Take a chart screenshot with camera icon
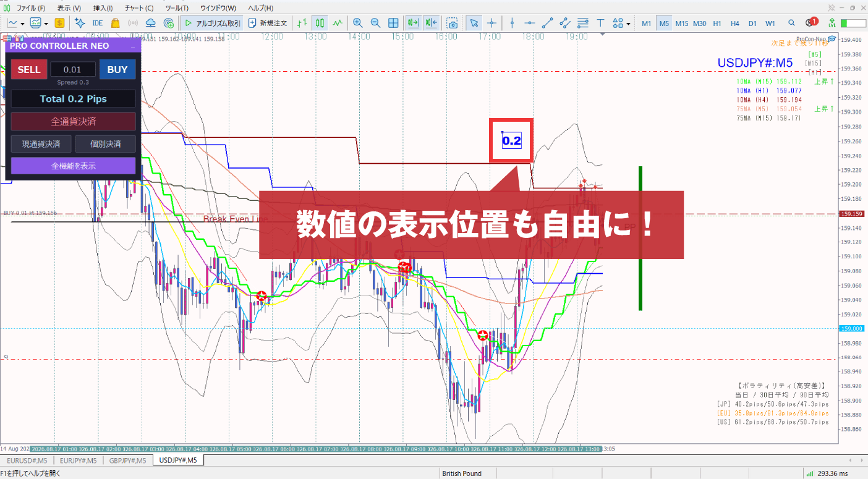Viewport: 868px width, 479px height. coord(453,23)
